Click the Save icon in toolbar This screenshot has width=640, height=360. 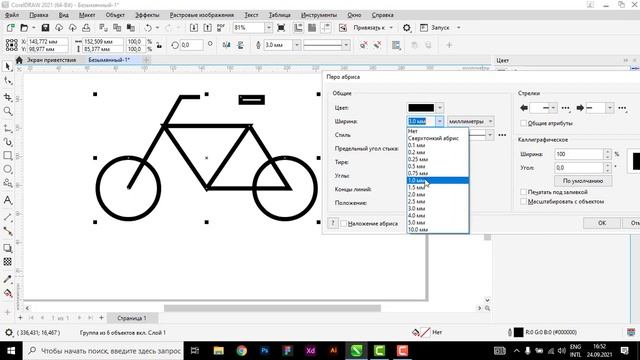click(x=45, y=28)
